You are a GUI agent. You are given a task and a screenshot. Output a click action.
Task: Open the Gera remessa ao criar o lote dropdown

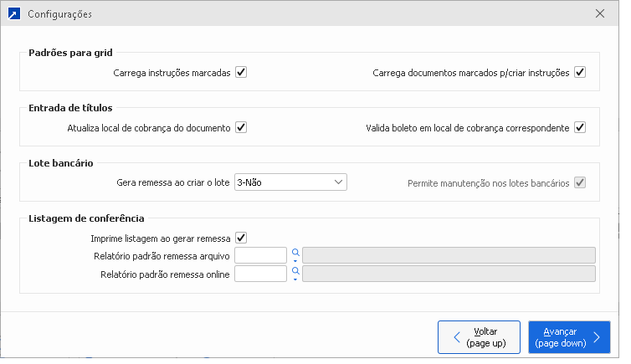point(290,182)
